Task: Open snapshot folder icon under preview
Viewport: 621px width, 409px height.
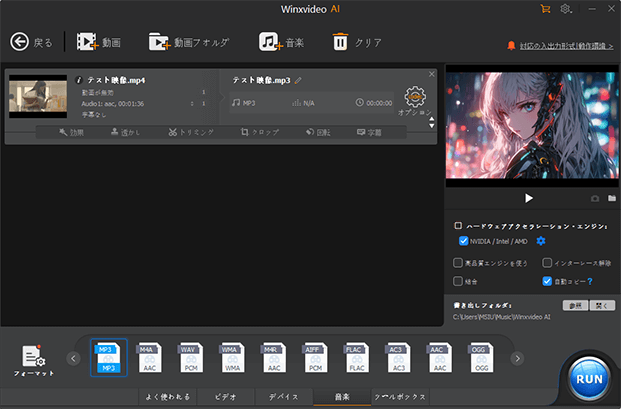Action: [612, 198]
